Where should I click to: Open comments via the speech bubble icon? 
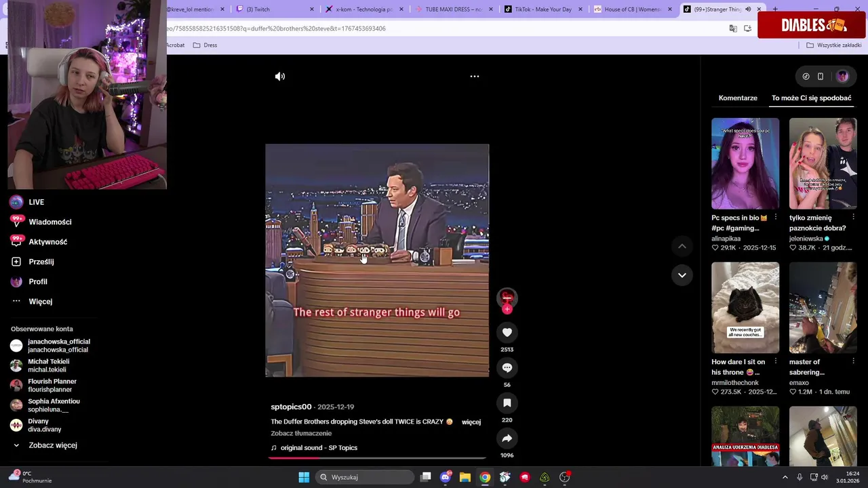(x=507, y=367)
